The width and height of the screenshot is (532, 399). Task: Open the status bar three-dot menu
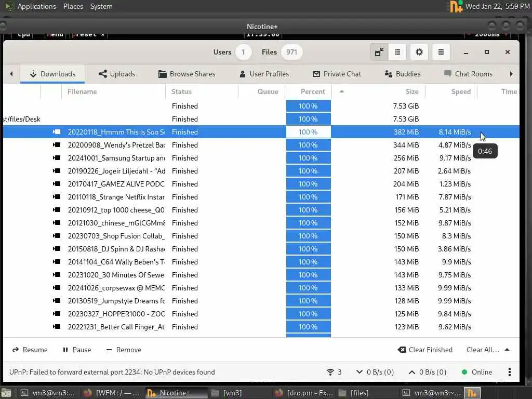click(509, 372)
